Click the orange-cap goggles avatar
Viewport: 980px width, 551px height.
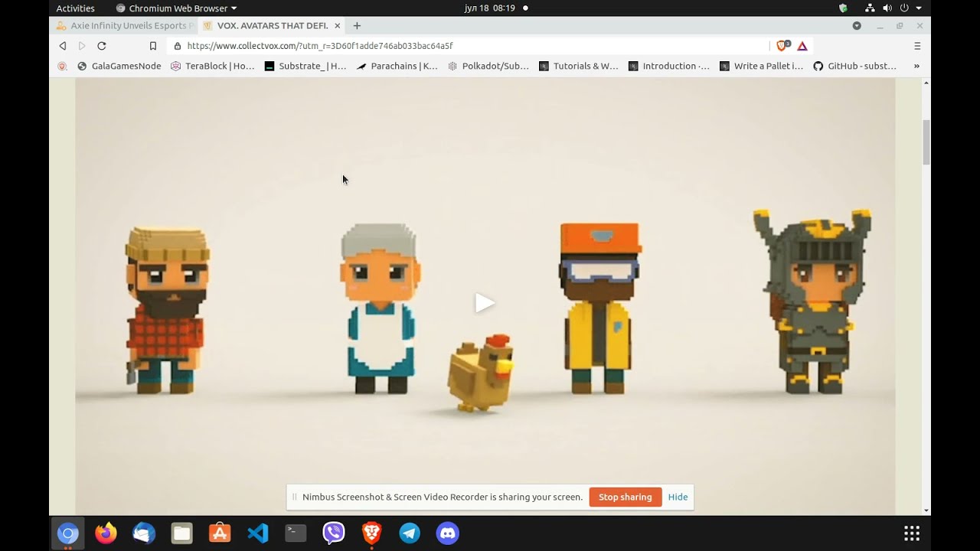click(x=599, y=308)
